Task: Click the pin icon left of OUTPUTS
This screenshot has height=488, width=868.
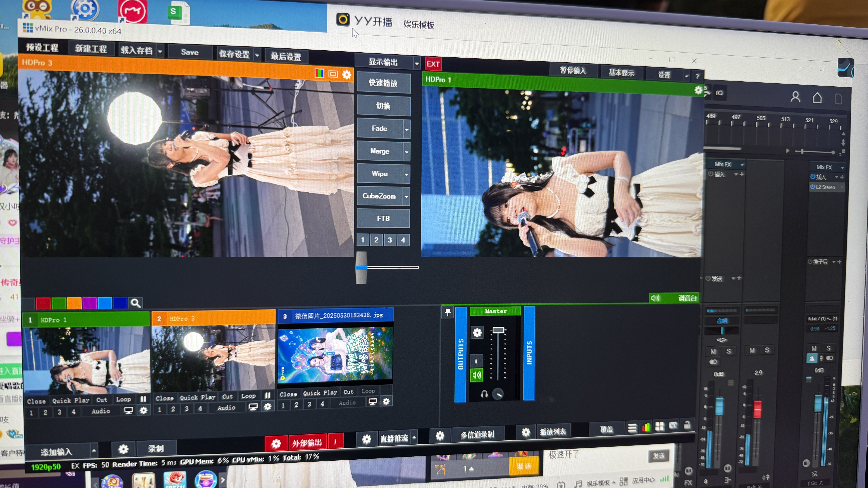Action: (448, 312)
